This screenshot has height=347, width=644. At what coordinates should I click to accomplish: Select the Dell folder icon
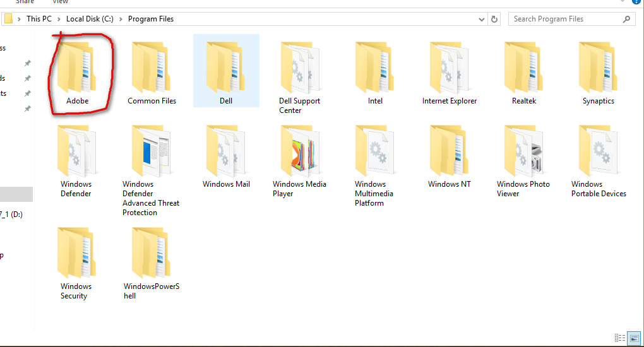pos(226,68)
